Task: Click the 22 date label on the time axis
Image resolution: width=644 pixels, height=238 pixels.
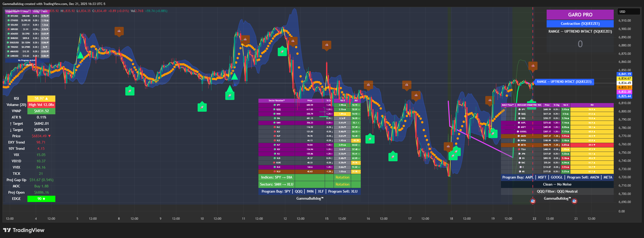Action: coord(534,219)
